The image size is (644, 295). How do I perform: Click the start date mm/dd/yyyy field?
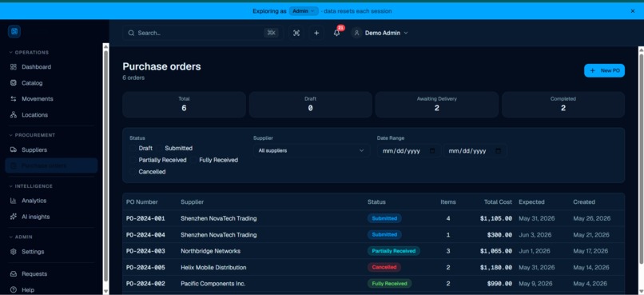pos(408,151)
